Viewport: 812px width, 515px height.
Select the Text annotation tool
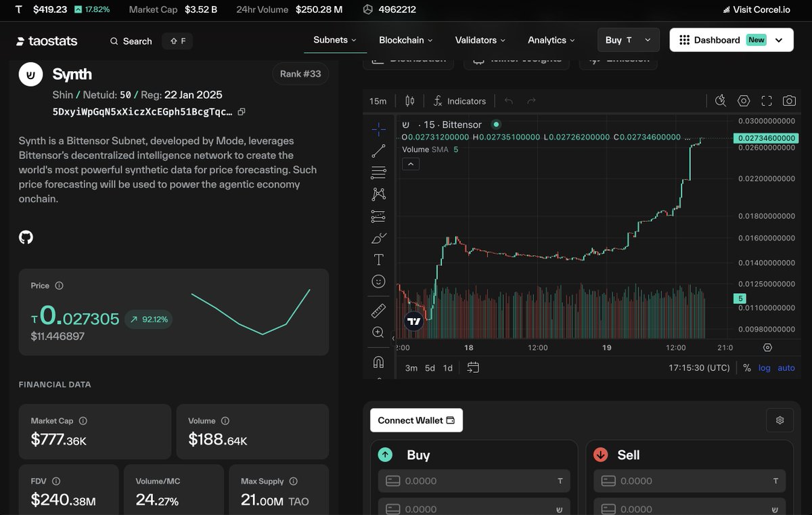click(378, 260)
